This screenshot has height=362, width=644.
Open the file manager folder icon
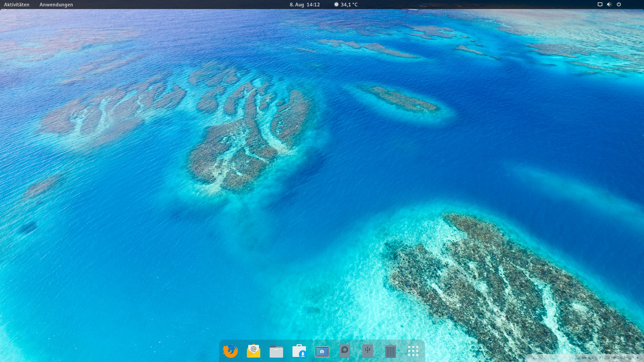276,351
